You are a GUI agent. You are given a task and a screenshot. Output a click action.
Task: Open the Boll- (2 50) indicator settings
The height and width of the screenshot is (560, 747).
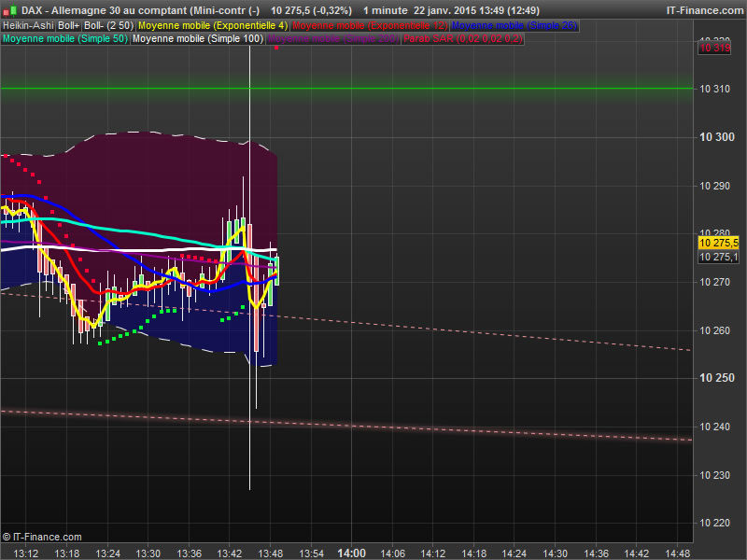pos(109,26)
